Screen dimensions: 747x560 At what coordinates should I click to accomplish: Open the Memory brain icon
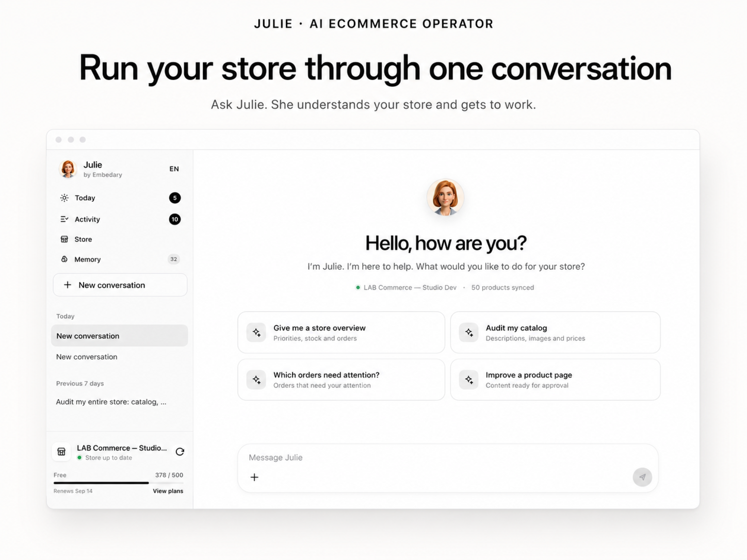tap(64, 259)
